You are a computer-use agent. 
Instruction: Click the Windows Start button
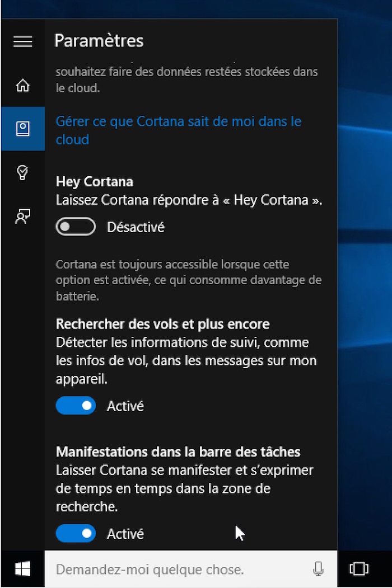click(x=23, y=569)
